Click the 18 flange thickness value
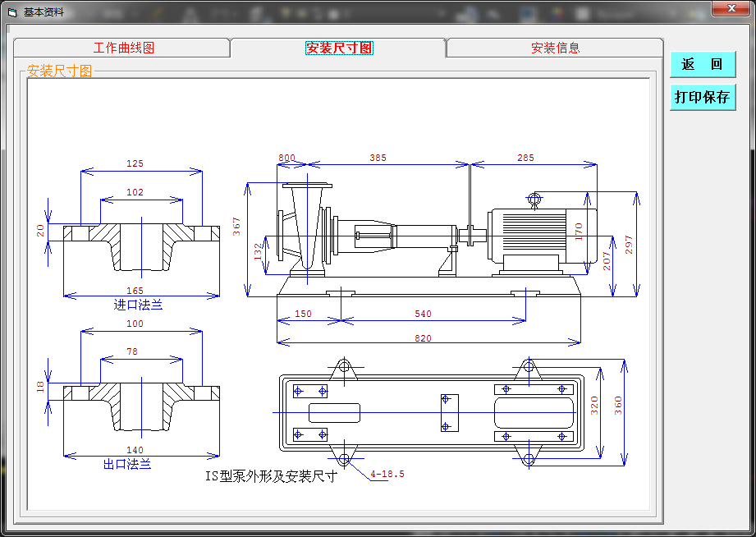This screenshot has width=756, height=537. coord(40,387)
